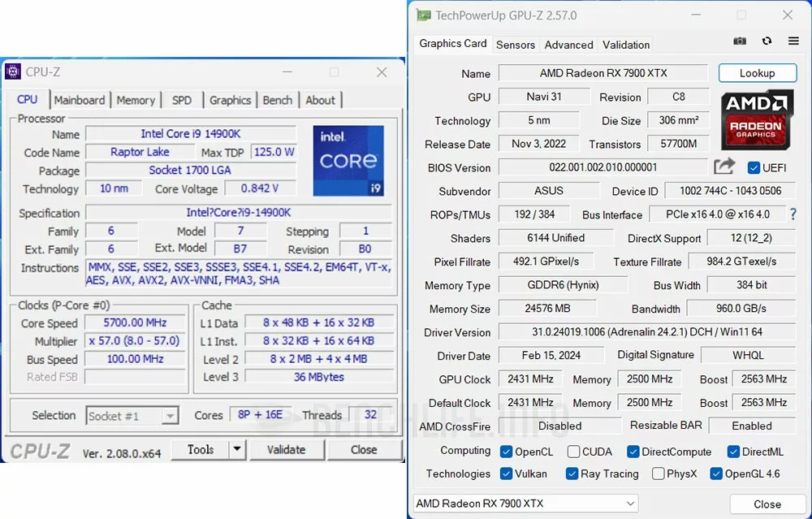The height and width of the screenshot is (519, 812).
Task: Click the GPU-Z screenshot camera icon
Action: click(740, 41)
